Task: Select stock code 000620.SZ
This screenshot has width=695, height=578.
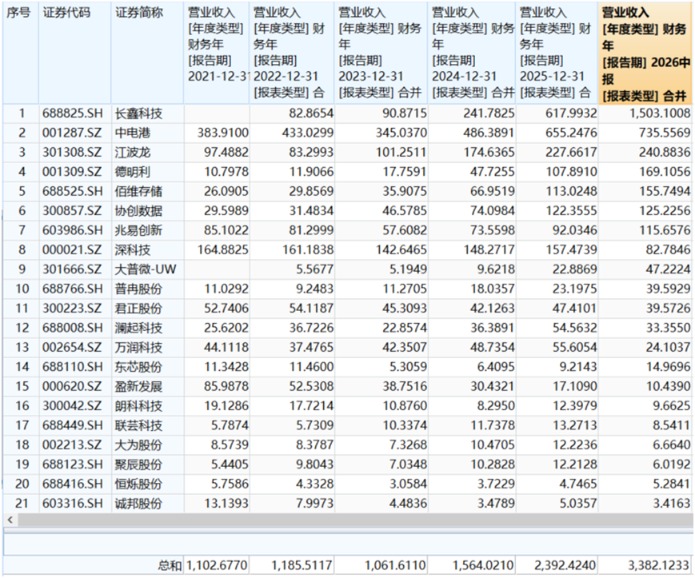Action: (72, 387)
